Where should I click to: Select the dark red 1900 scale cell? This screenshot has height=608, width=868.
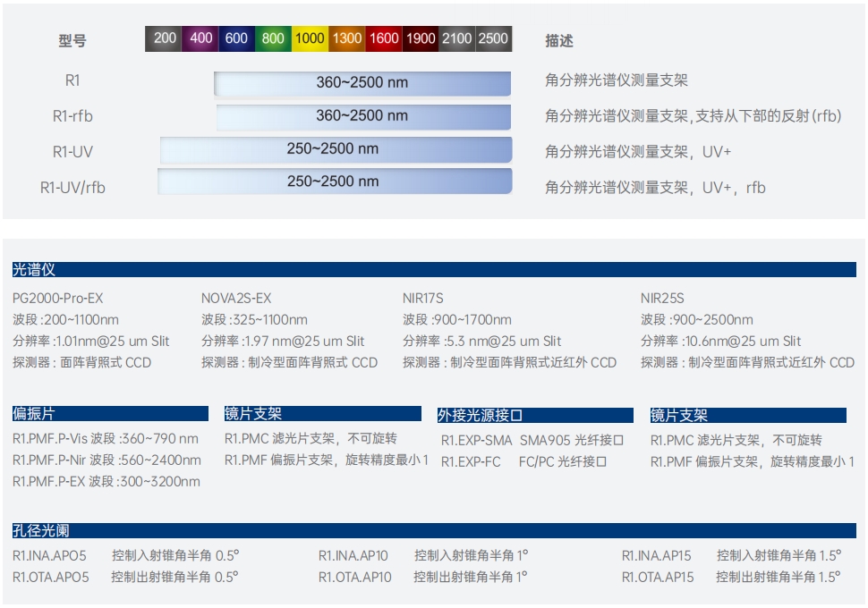click(421, 38)
